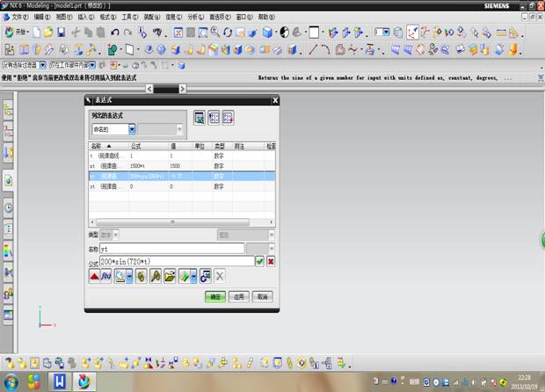The height and width of the screenshot is (392, 545).
Task: Open the f(x) function insert tool
Action: [107, 276]
